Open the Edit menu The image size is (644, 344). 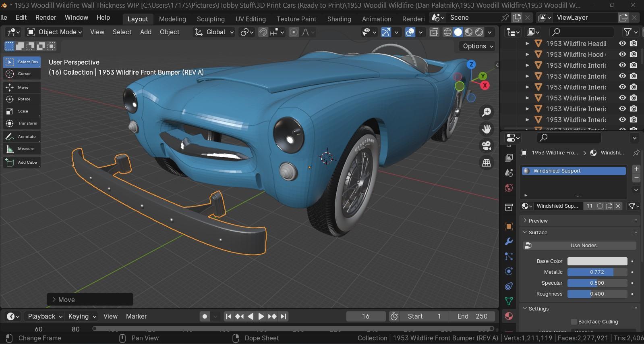(x=21, y=17)
